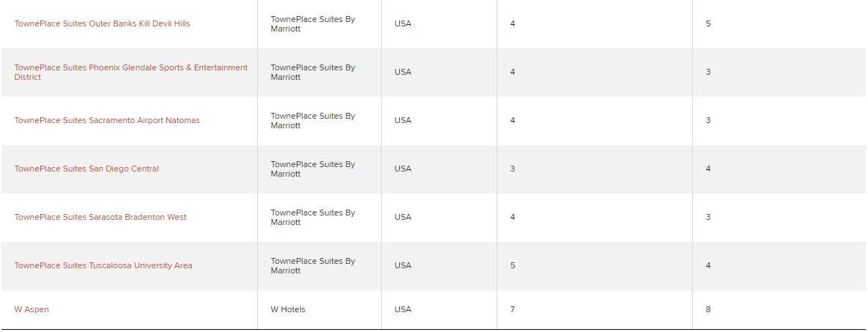Select value 3 in San Diego Central row

(513, 169)
